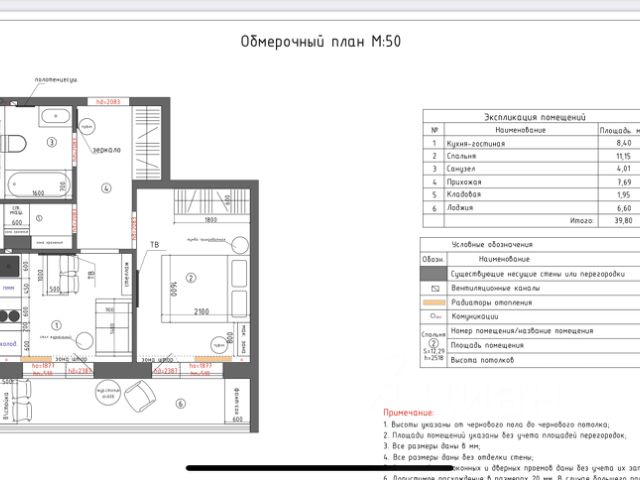Screen dimensions: 640x480
Task: Click the "ТВ" label next to the bedroom
Action: tap(154, 245)
